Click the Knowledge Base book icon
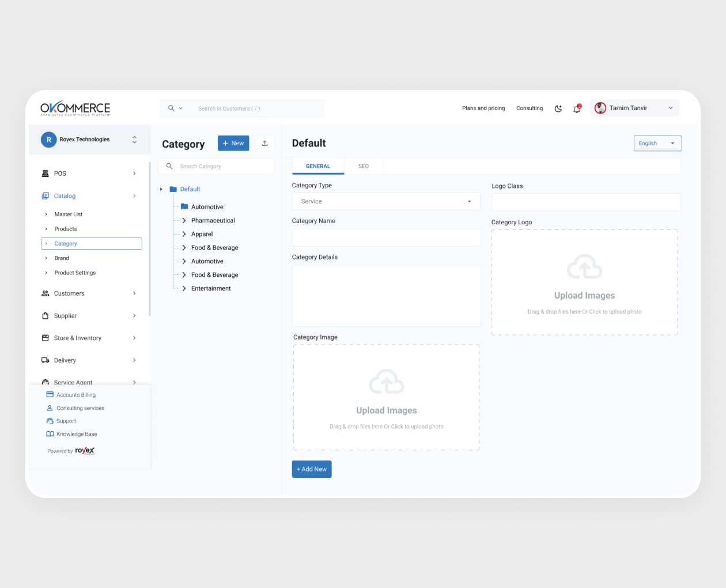 point(50,434)
